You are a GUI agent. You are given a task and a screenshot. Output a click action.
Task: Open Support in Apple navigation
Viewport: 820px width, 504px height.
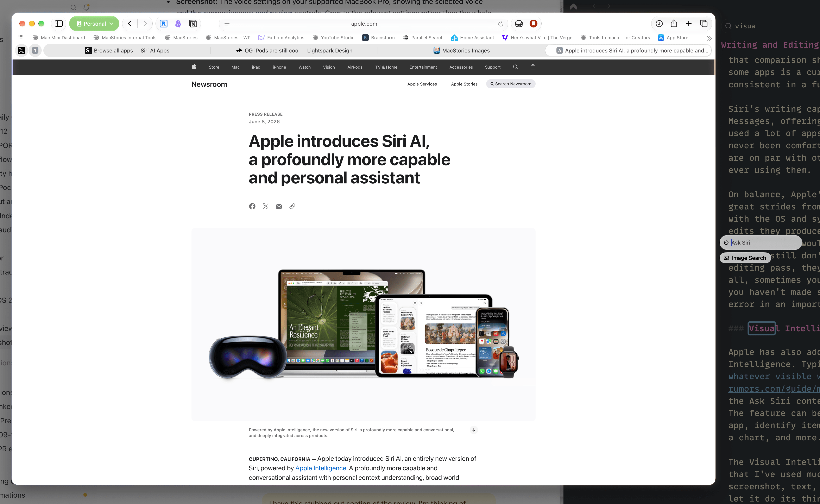pos(492,67)
